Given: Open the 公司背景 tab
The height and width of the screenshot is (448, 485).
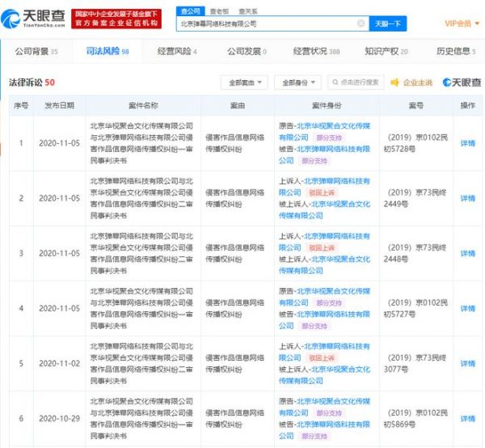Looking at the screenshot, I should pyautogui.click(x=36, y=52).
